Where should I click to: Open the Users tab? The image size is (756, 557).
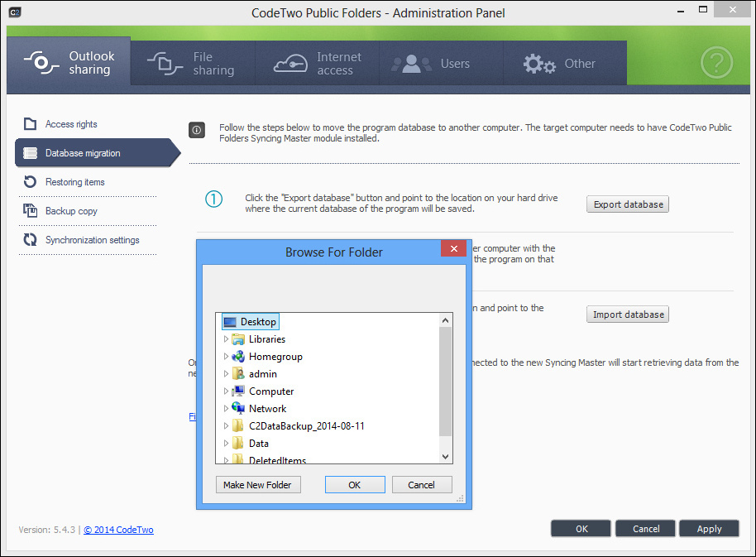[x=441, y=63]
